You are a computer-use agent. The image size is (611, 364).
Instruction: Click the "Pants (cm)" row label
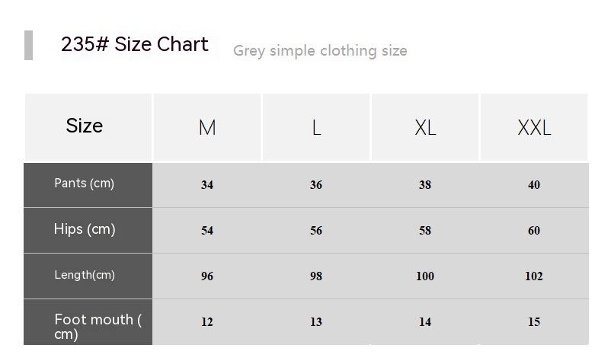point(85,184)
